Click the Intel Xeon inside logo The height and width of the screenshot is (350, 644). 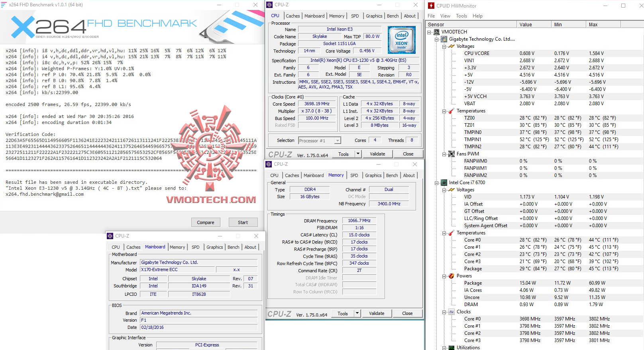click(402, 40)
